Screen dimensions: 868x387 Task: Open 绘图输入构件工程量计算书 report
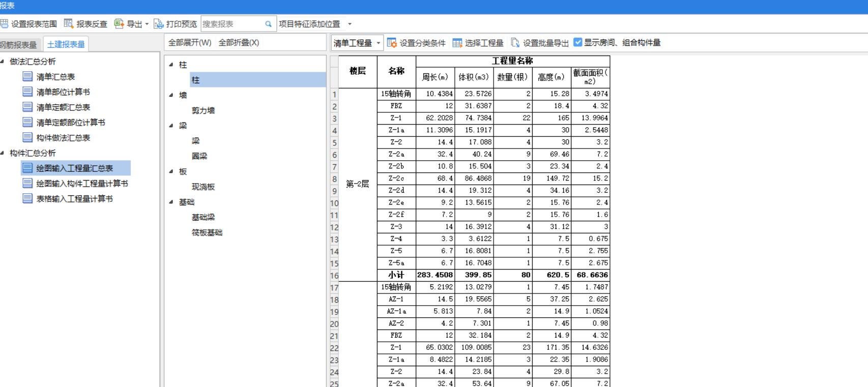coord(82,184)
